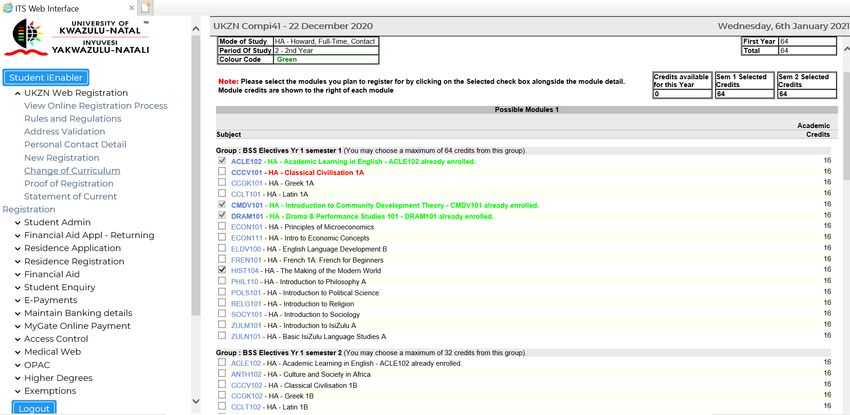Open the ANTH102 module code link

coord(246,374)
